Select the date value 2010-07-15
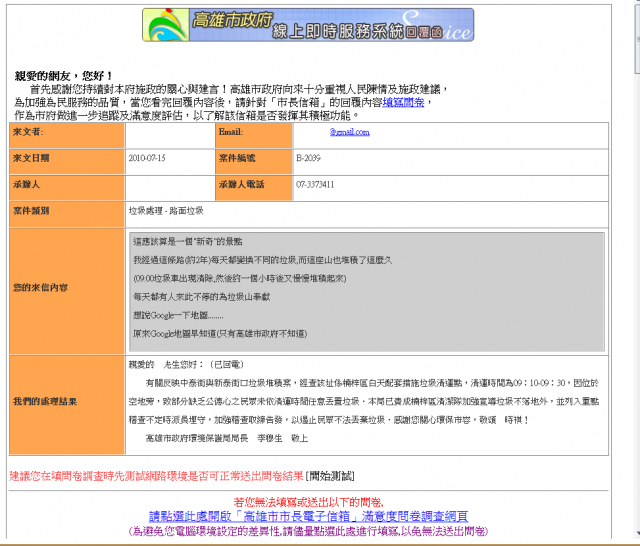This screenshot has height=546, width=640. tap(147, 158)
